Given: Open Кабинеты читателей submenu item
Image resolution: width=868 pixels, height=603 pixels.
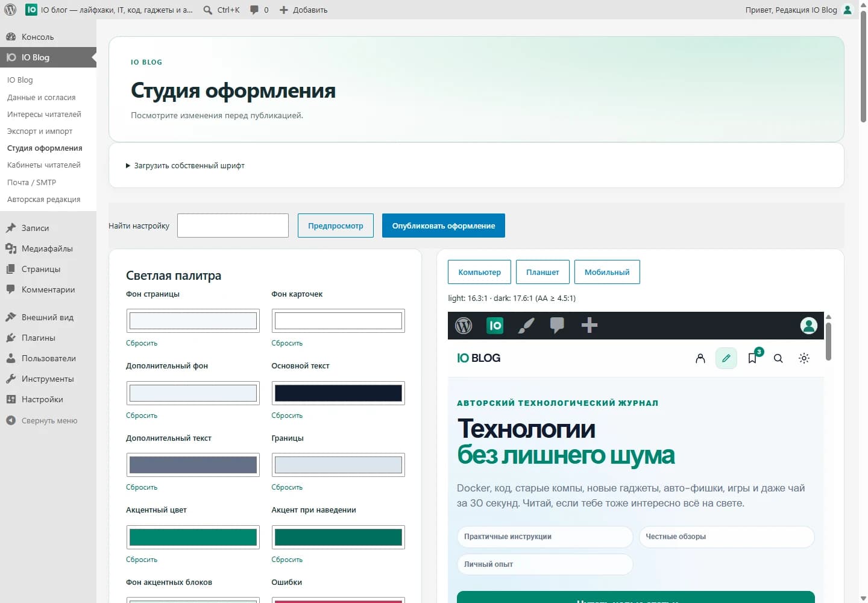Looking at the screenshot, I should point(44,165).
